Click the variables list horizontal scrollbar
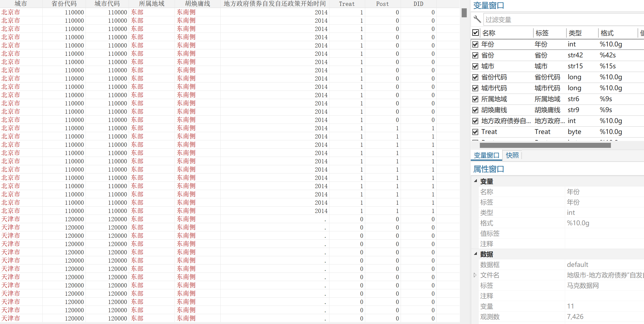 (x=545, y=145)
